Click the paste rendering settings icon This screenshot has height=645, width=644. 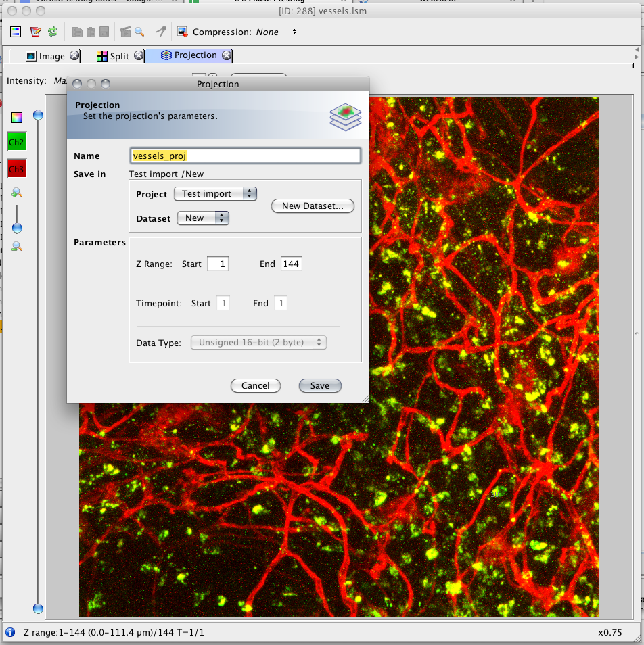click(x=91, y=32)
